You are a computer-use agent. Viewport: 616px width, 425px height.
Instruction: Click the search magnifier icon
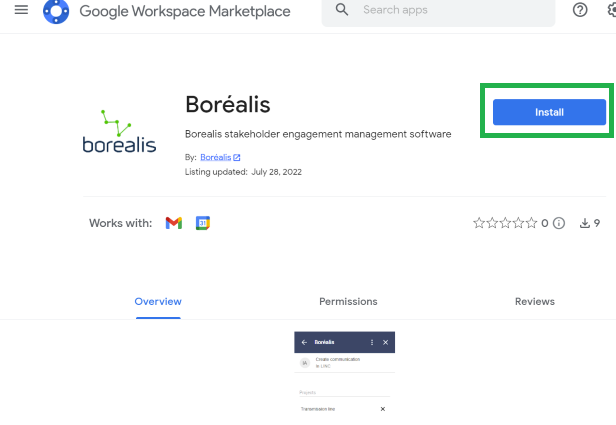click(x=342, y=10)
